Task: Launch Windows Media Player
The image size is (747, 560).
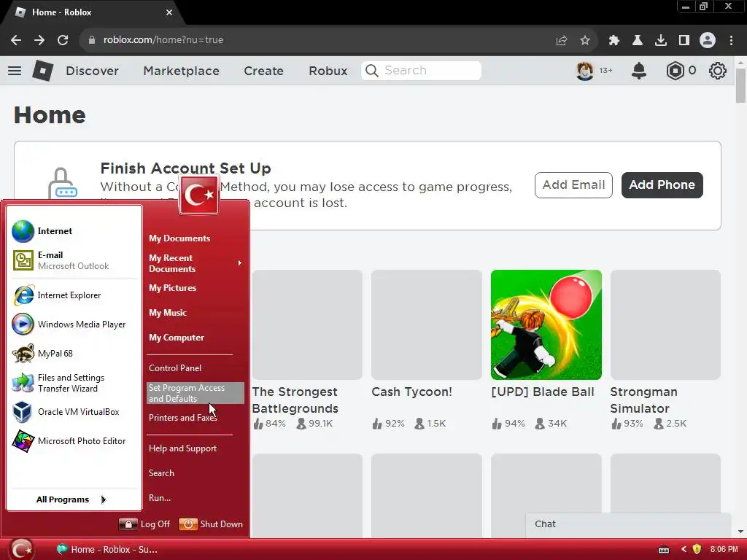Action: tap(74, 324)
